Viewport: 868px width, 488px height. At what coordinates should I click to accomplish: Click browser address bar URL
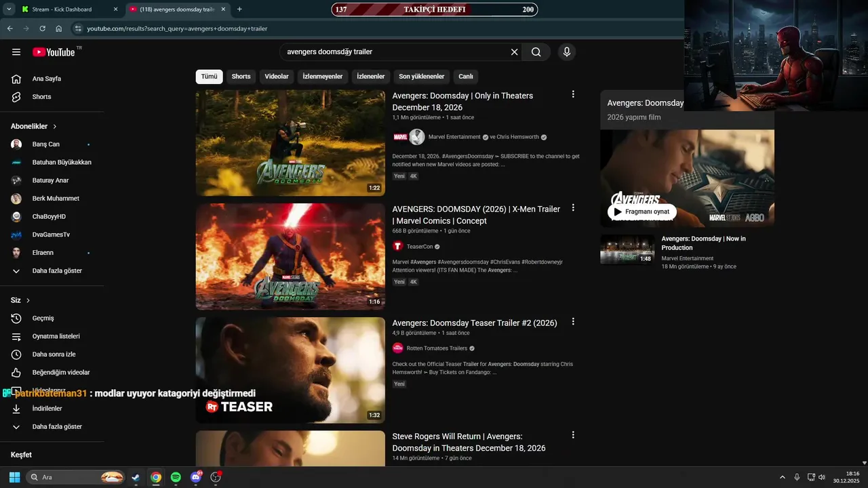pos(178,28)
